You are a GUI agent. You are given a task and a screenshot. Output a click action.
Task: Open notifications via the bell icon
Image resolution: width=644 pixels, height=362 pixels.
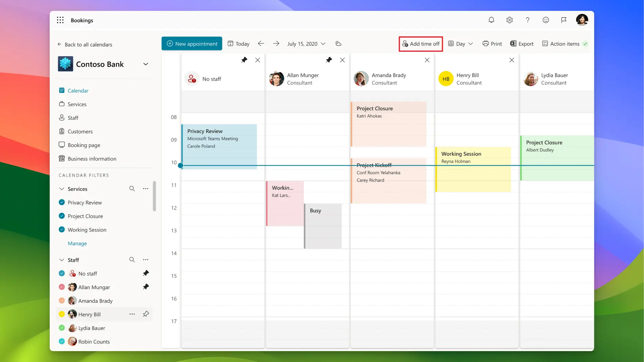(491, 20)
